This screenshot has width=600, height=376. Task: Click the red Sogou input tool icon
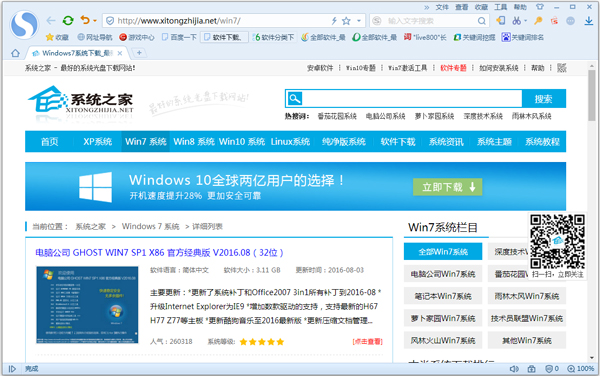(554, 21)
